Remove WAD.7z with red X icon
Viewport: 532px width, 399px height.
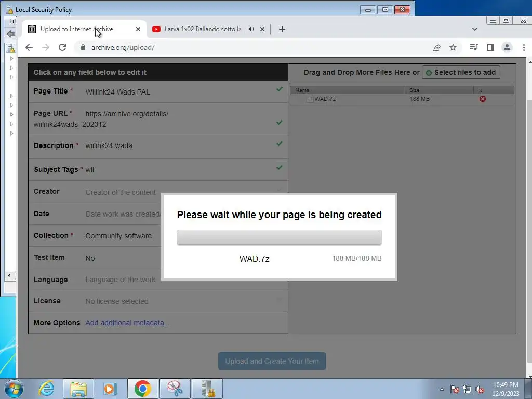pos(483,99)
